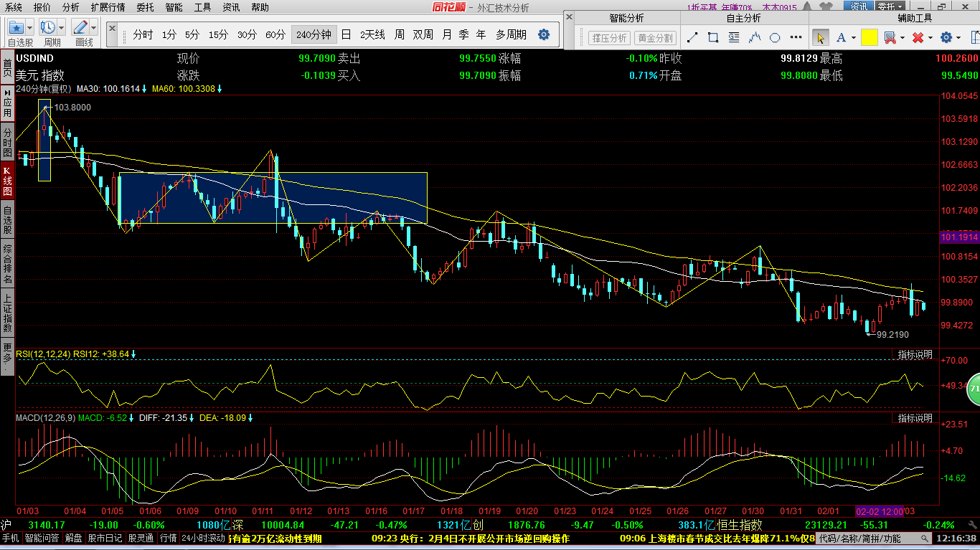Image resolution: width=980 pixels, height=550 pixels.
Task: Switch chart to 60分 period
Action: (x=275, y=34)
